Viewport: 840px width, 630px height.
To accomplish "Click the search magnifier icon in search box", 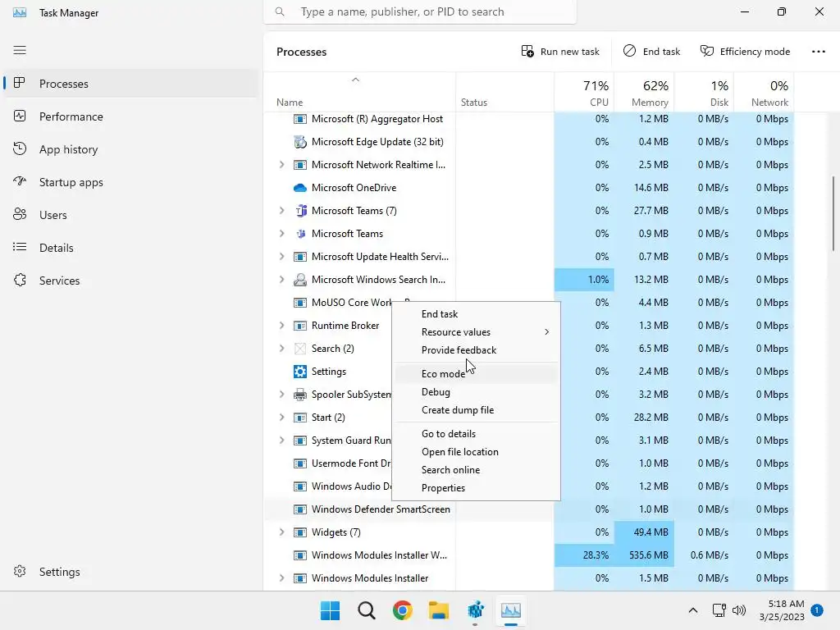I will pos(280,11).
